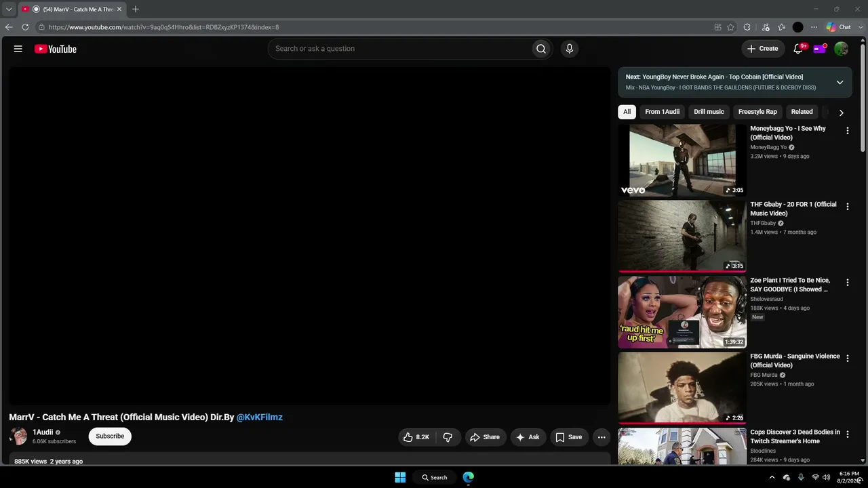Viewport: 868px width, 488px height.
Task: Open Edge settings and more menu
Action: [x=814, y=27]
